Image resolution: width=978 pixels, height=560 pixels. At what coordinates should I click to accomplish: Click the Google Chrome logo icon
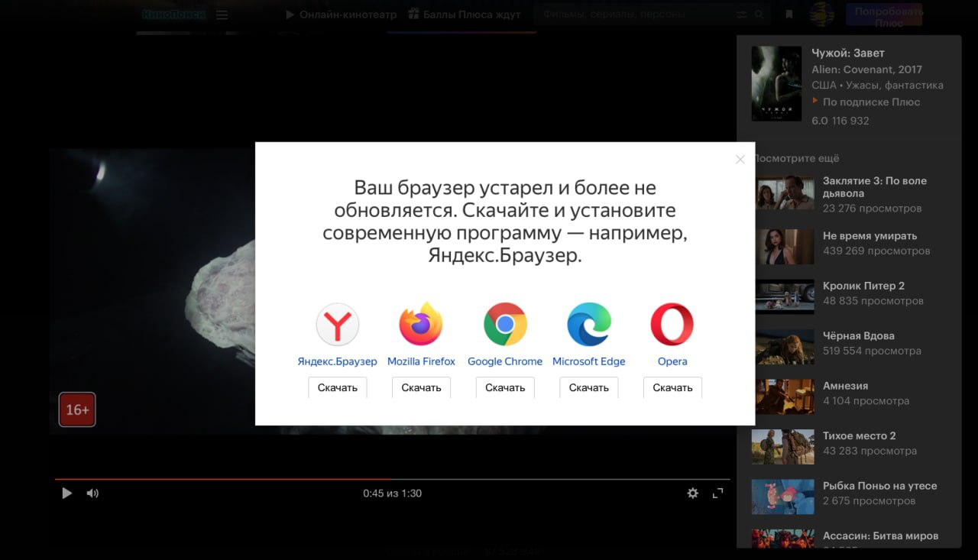[505, 325]
